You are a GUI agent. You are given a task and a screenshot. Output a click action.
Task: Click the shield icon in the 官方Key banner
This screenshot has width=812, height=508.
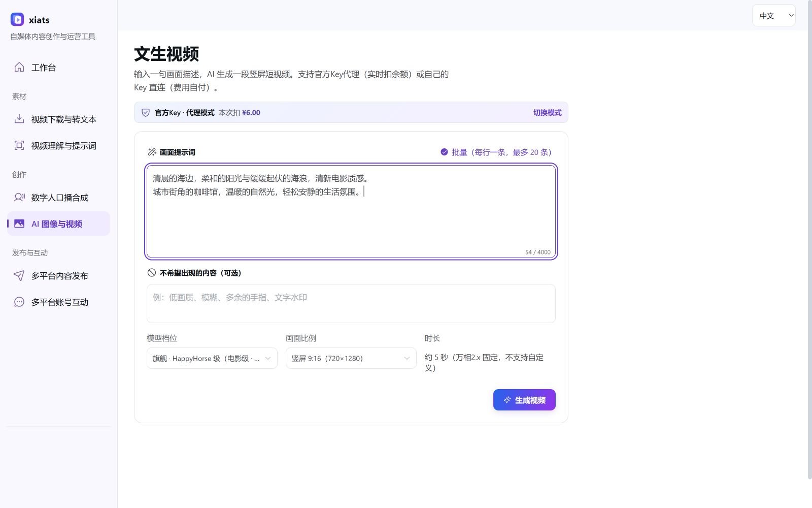[x=146, y=113]
